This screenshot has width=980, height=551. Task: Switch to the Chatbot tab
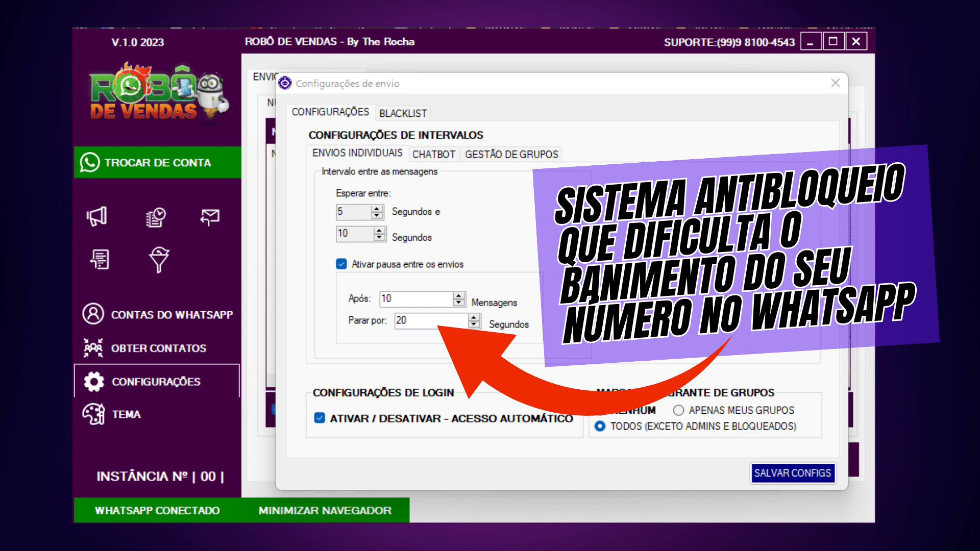pos(434,154)
